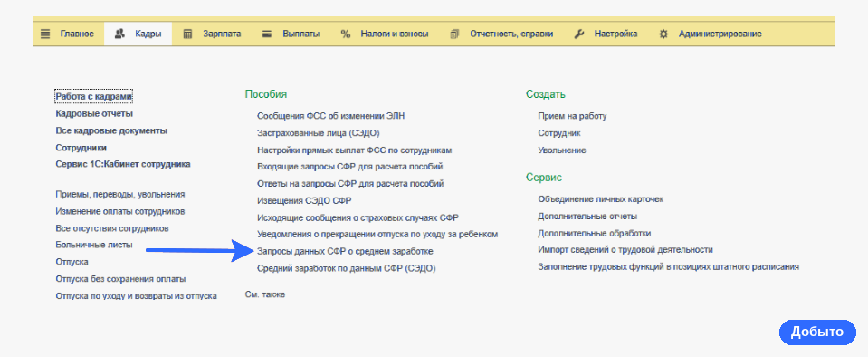Open Все отсутствия сотрудников
This screenshot has height=357, width=868.
point(112,228)
